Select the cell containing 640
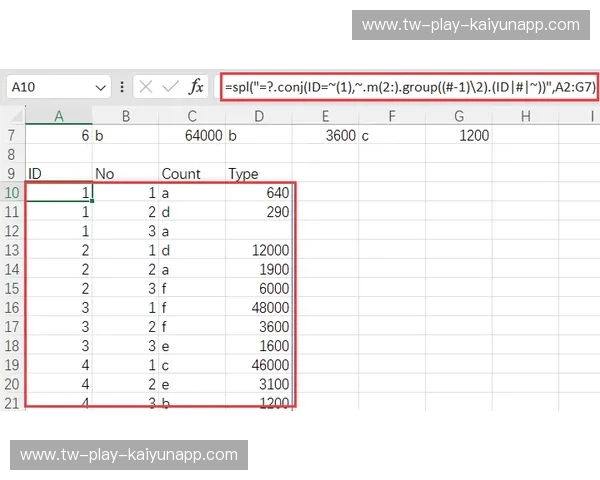This screenshot has height=480, width=600. coord(259,193)
